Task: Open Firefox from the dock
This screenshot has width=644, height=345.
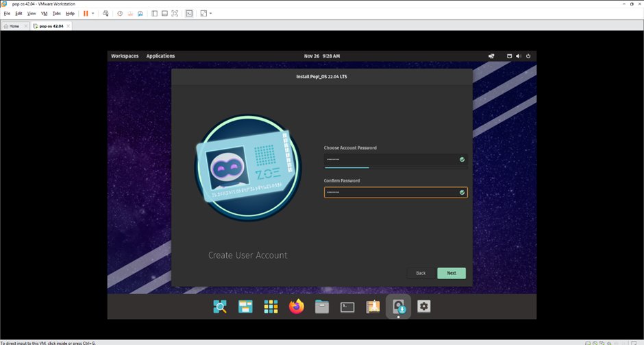Action: click(x=297, y=307)
